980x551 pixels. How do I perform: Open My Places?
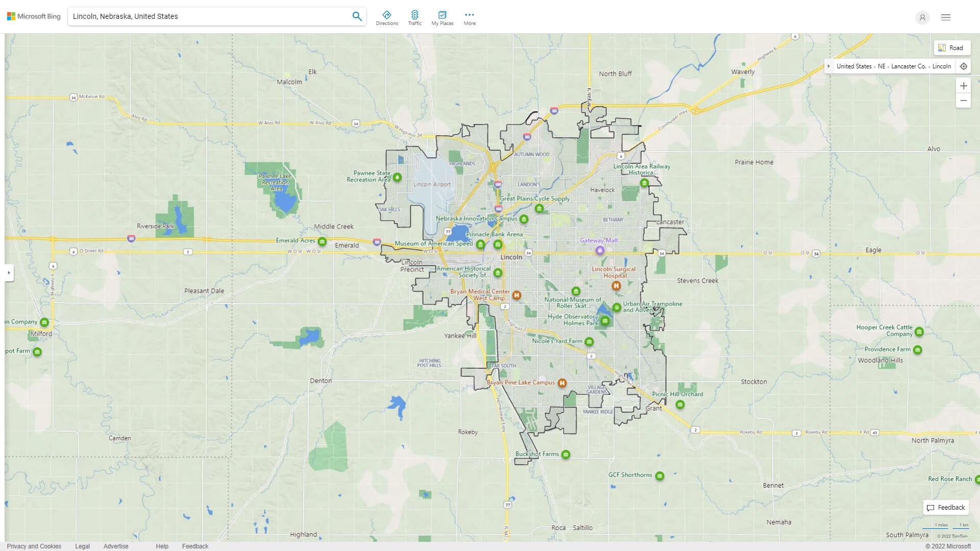tap(442, 17)
